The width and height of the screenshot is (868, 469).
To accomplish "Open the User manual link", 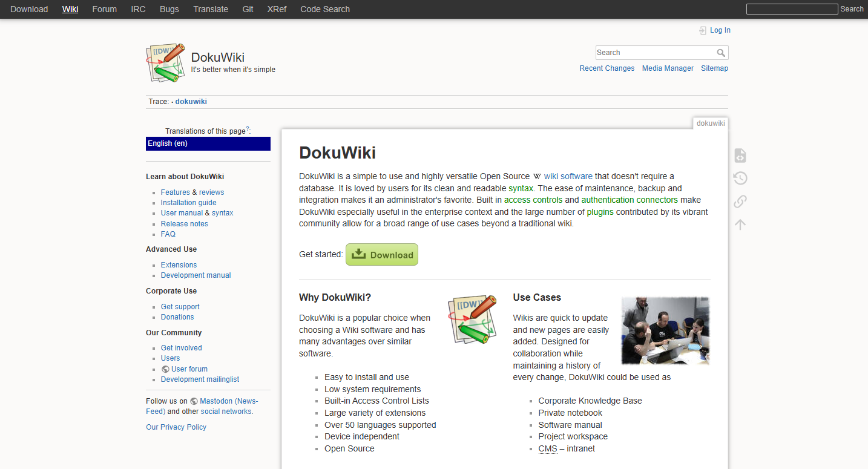I will point(182,213).
